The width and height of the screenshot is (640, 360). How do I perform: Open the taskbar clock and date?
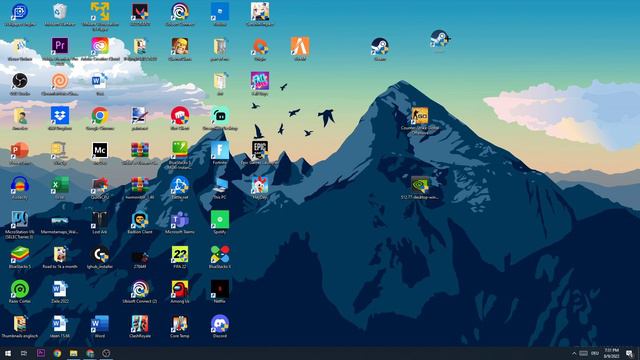611,353
